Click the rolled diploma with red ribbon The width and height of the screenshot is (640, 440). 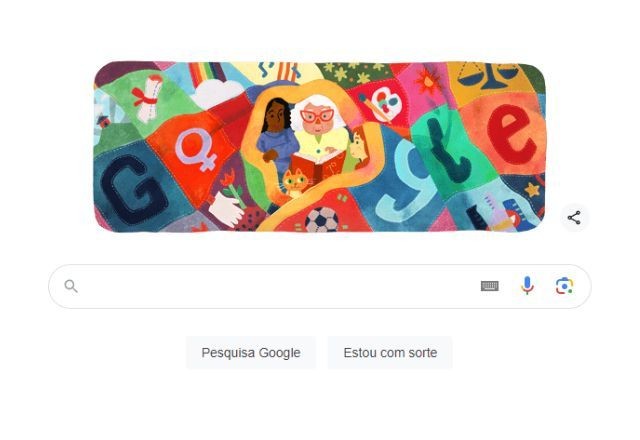[148, 98]
